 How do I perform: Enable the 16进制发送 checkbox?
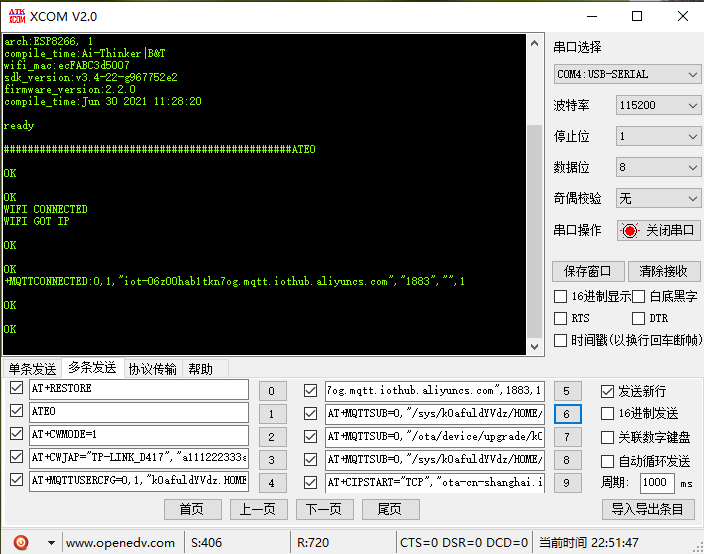pyautogui.click(x=607, y=413)
